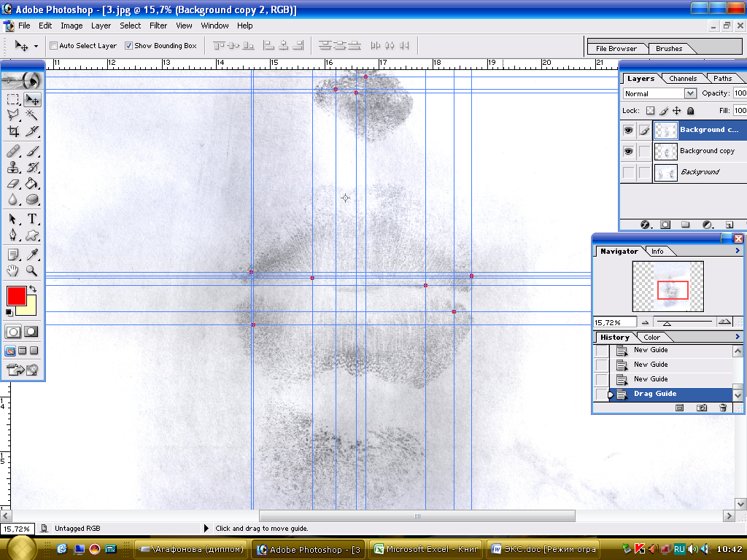Select the second New Guide history state
The height and width of the screenshot is (560, 747).
[x=651, y=365]
